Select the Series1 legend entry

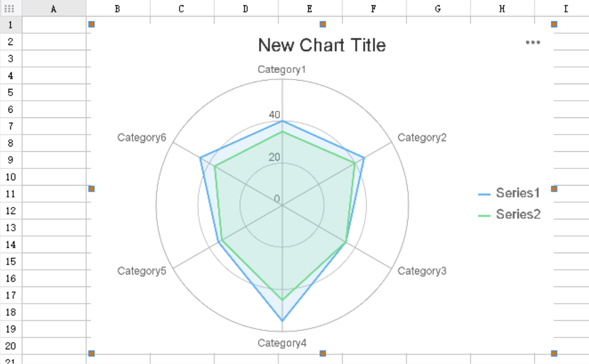click(x=518, y=192)
